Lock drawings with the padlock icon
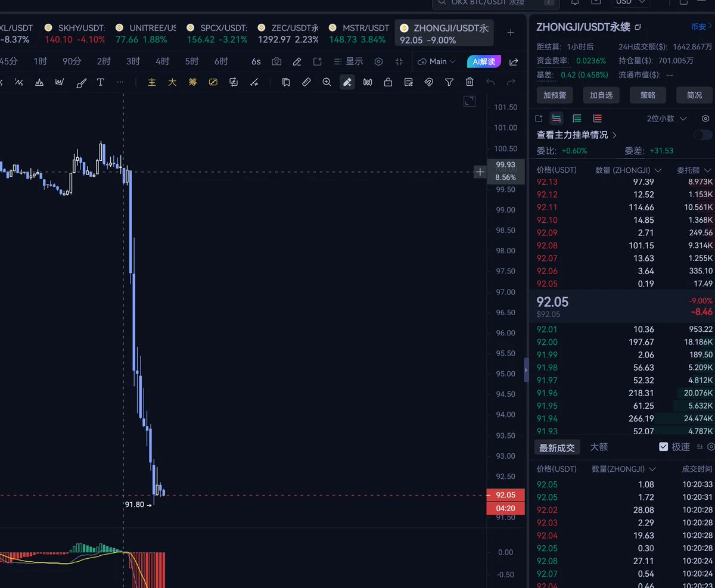Screen dimensions: 715x588 (388, 82)
